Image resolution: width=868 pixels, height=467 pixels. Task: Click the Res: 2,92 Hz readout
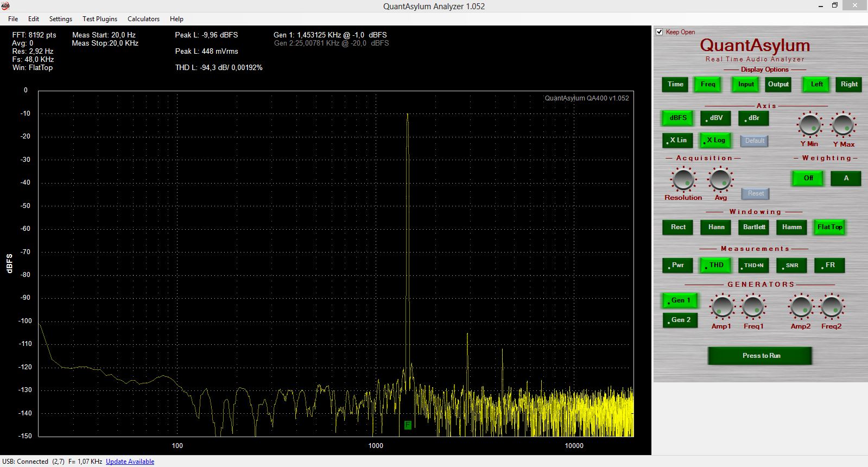[x=33, y=51]
